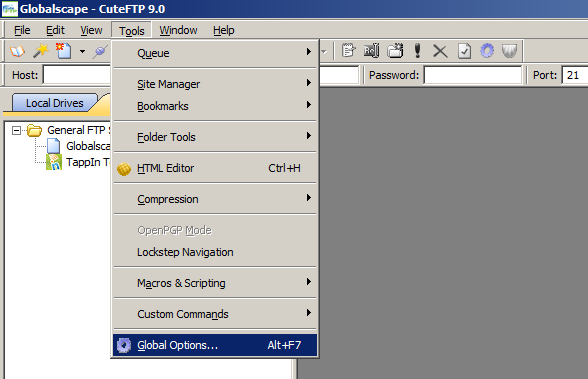
Task: Switch to the Local Drives tab
Action: pos(55,103)
